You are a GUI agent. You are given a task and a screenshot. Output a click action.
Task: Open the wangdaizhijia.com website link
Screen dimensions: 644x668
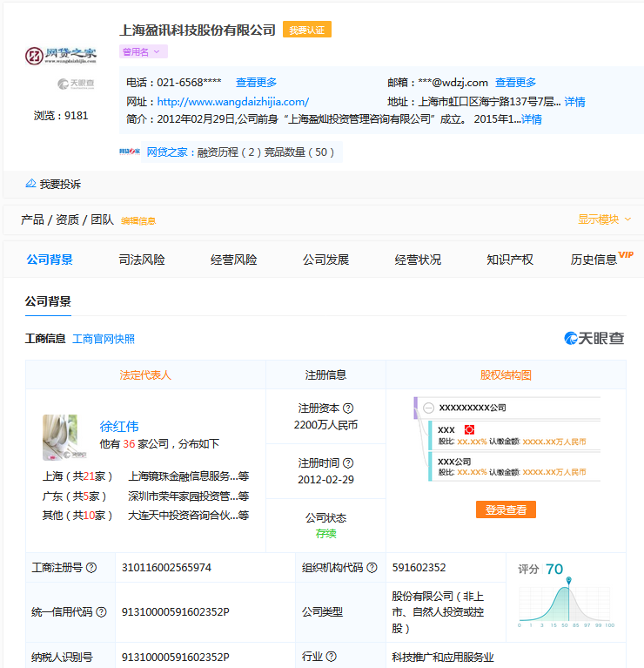click(233, 102)
